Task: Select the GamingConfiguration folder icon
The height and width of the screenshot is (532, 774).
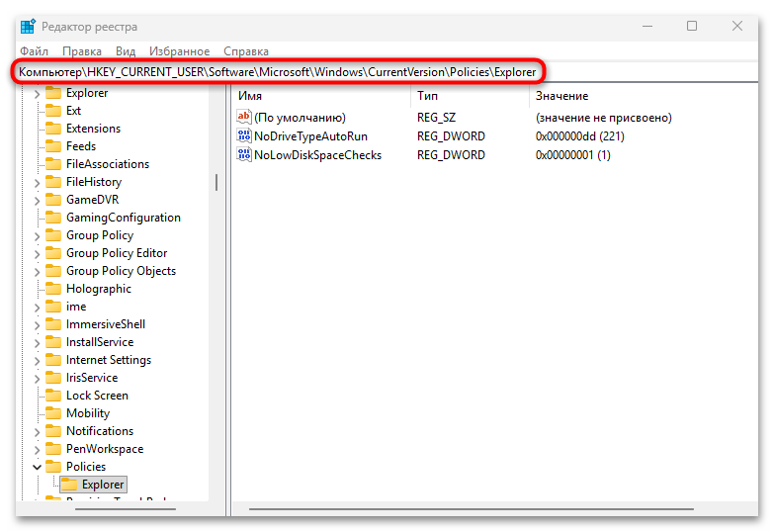Action: 53,218
